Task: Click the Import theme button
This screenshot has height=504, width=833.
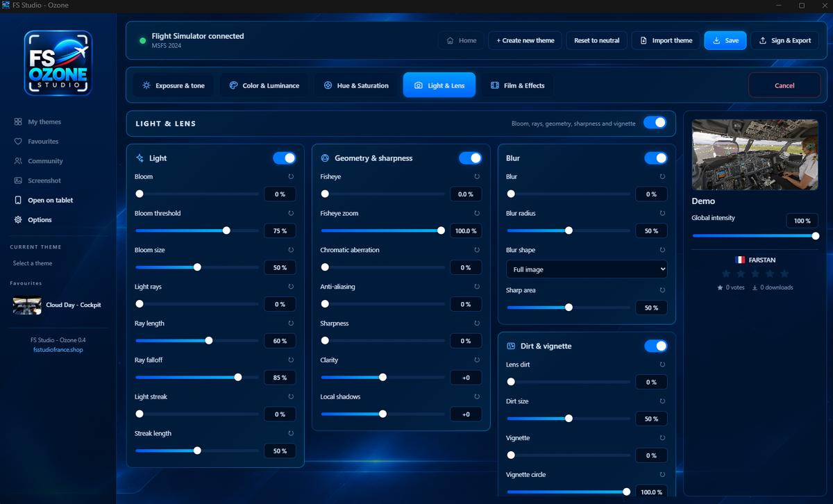Action: point(666,40)
